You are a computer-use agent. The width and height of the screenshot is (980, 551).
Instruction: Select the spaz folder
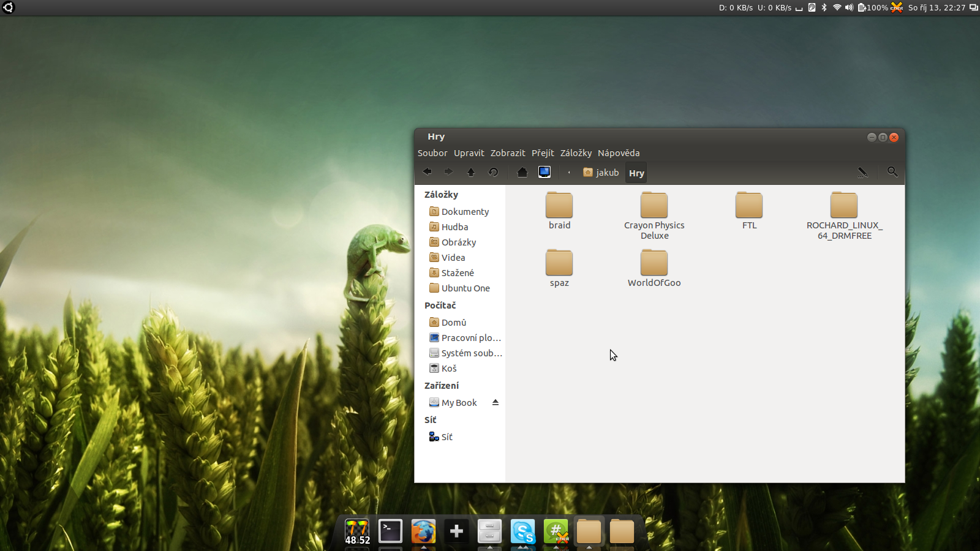tap(559, 269)
